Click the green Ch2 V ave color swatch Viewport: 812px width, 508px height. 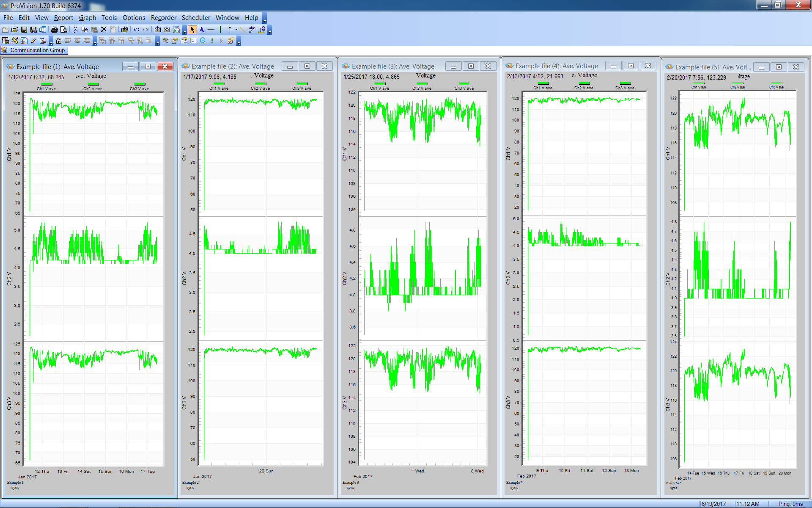click(93, 84)
